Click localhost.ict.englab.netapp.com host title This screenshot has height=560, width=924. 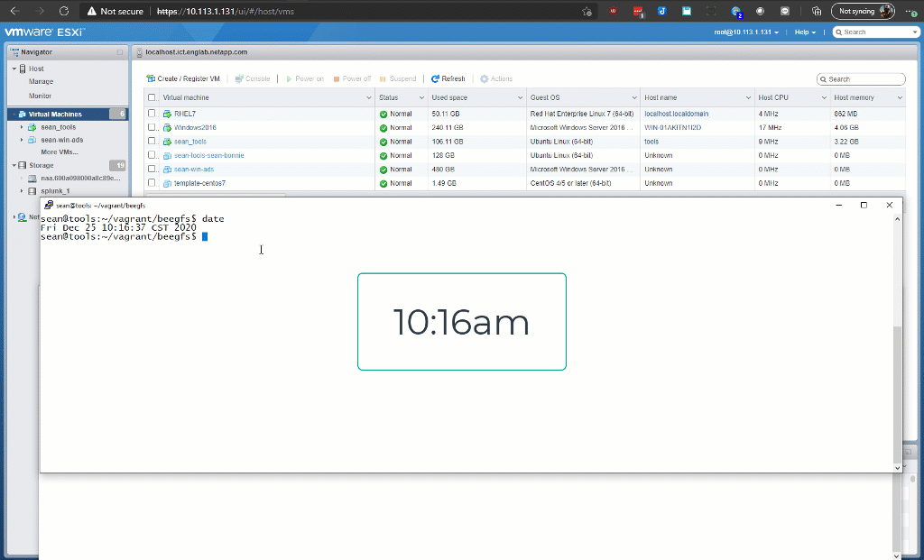tap(196, 52)
